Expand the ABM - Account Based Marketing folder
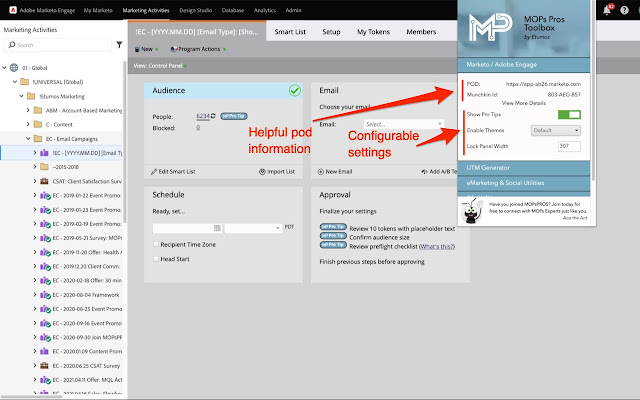 28,110
